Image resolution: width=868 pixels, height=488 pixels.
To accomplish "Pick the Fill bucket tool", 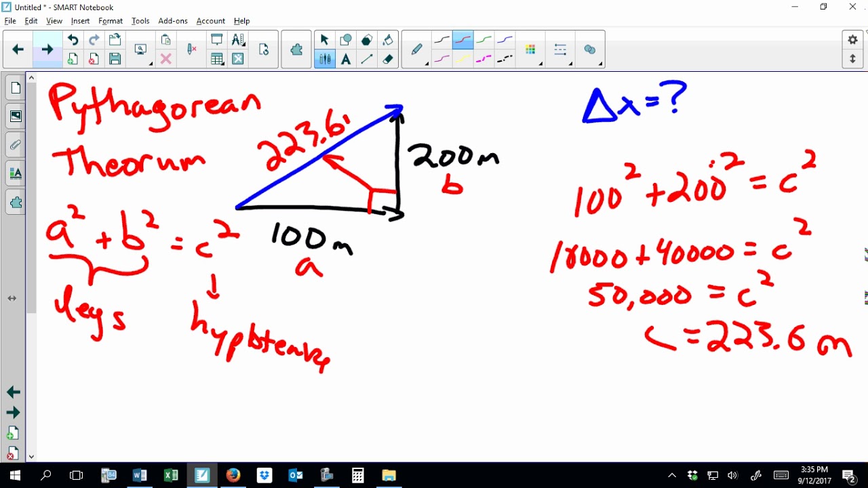I will pyautogui.click(x=388, y=39).
